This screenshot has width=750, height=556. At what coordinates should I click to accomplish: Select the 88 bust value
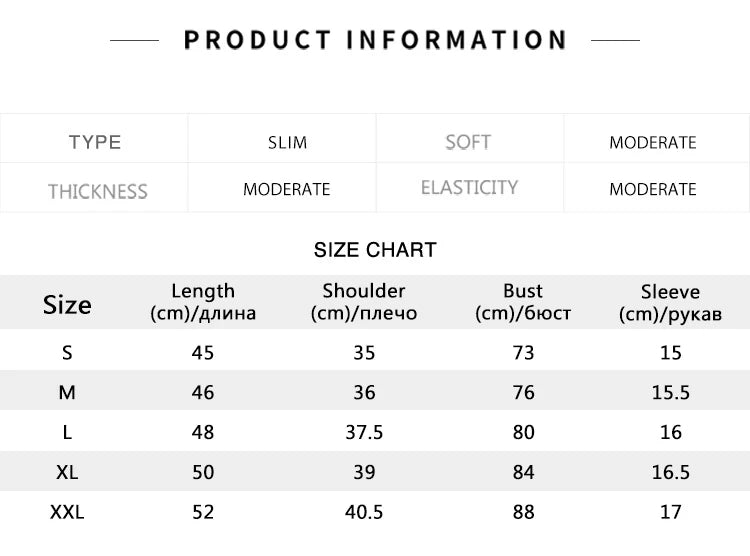[523, 512]
